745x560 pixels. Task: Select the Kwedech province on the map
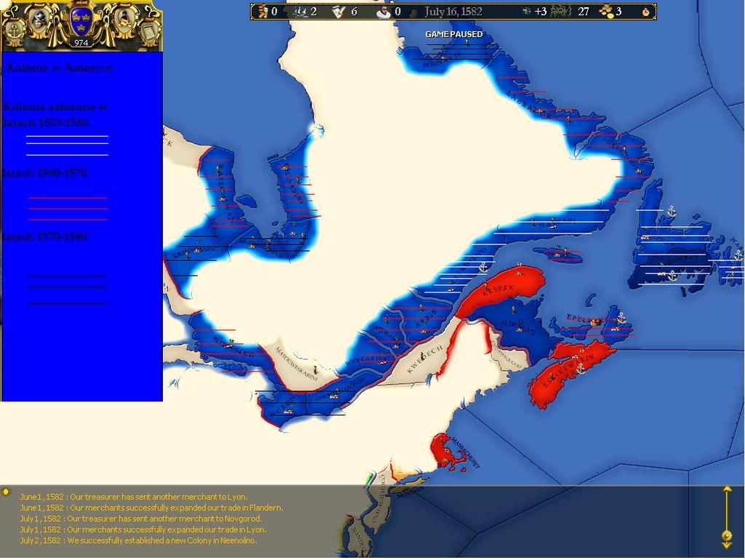(424, 358)
